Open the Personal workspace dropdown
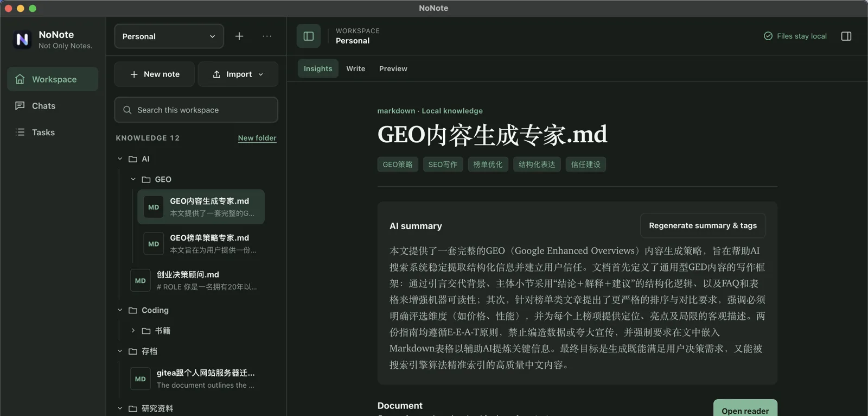This screenshot has height=416, width=868. tap(169, 36)
